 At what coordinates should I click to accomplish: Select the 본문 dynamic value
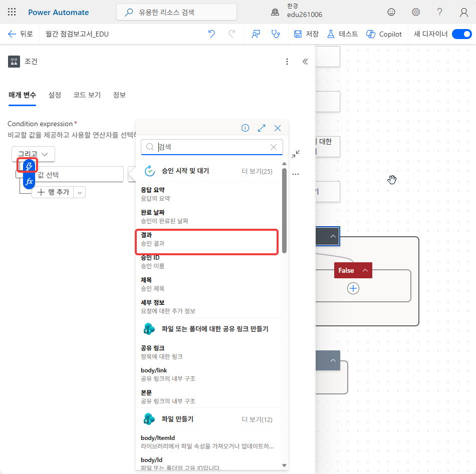[209, 396]
